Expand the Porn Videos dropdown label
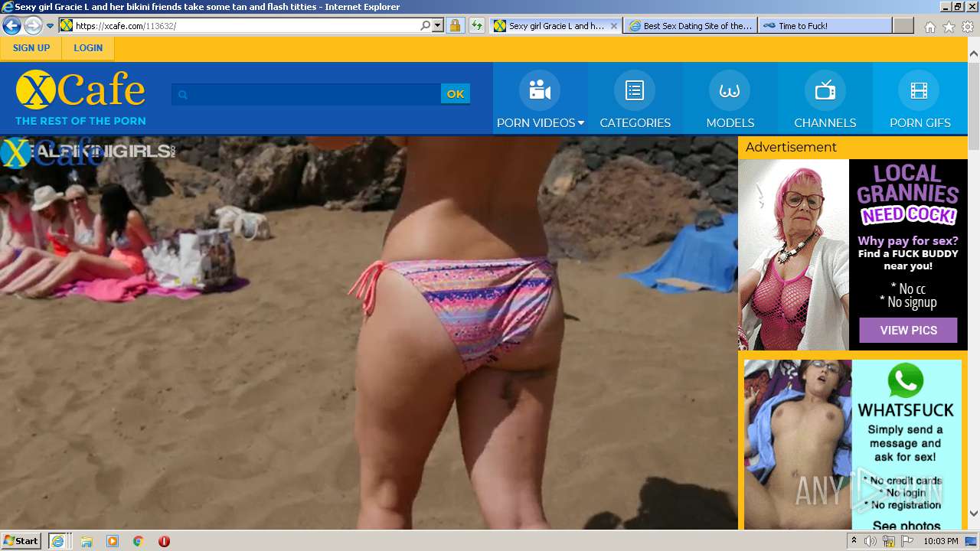 540,122
